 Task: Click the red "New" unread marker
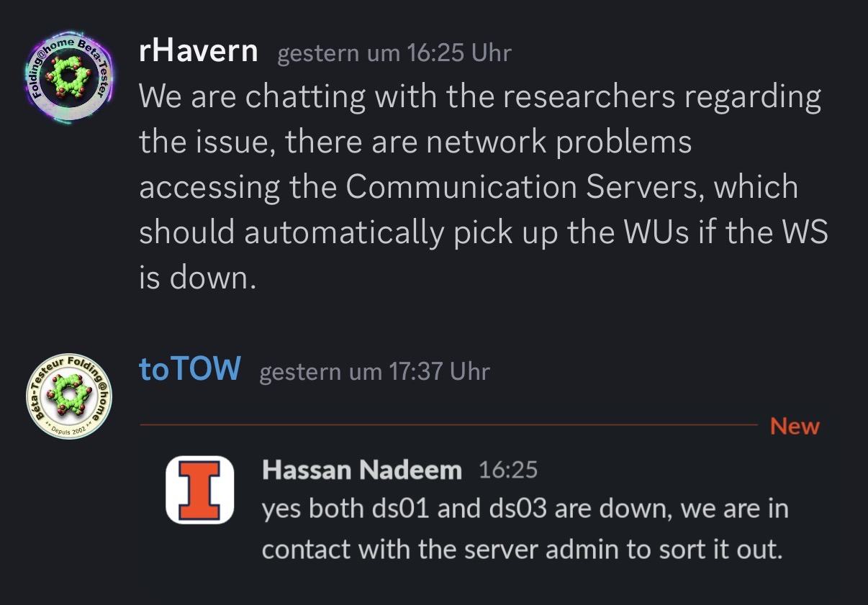(795, 426)
